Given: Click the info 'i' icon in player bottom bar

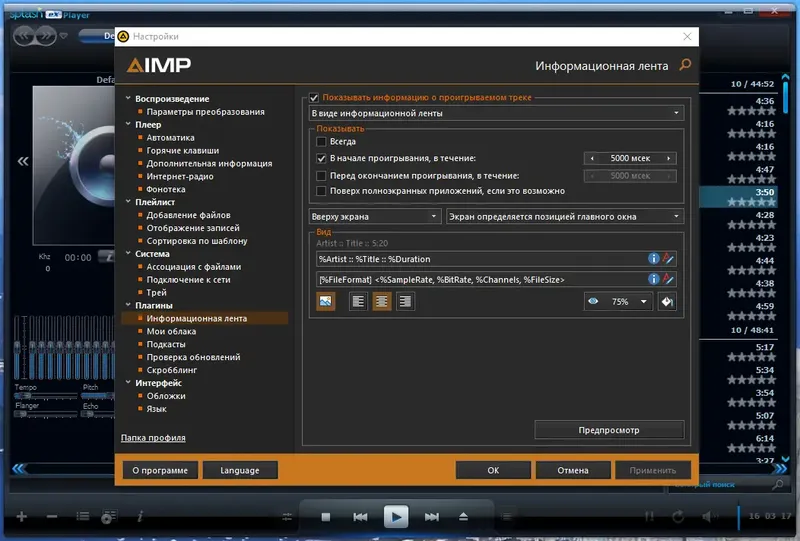Looking at the screenshot, I should [x=140, y=517].
